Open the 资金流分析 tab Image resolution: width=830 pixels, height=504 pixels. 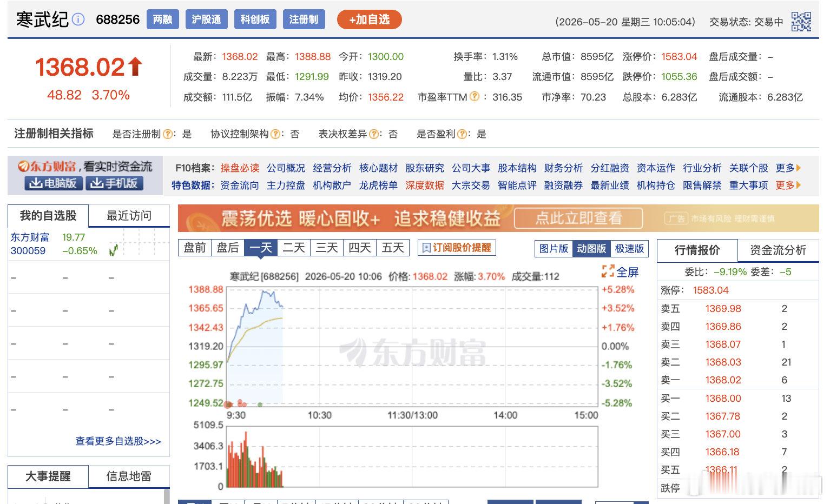(778, 250)
